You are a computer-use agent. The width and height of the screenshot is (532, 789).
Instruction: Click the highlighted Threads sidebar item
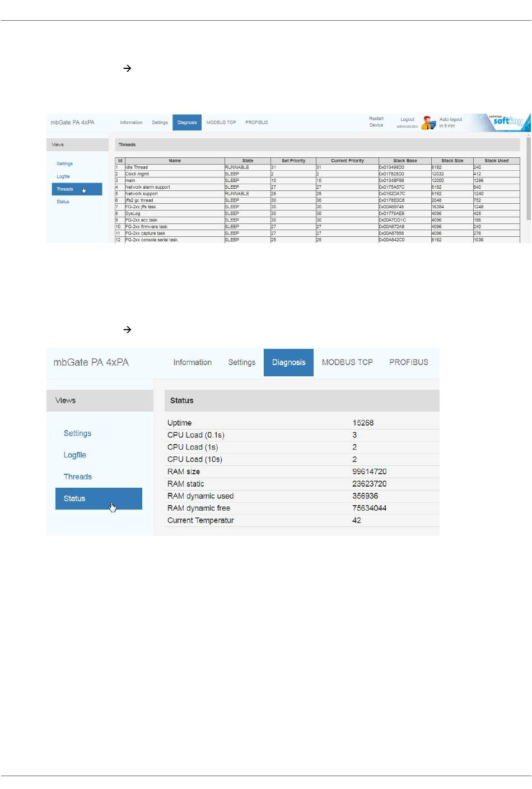(x=77, y=189)
